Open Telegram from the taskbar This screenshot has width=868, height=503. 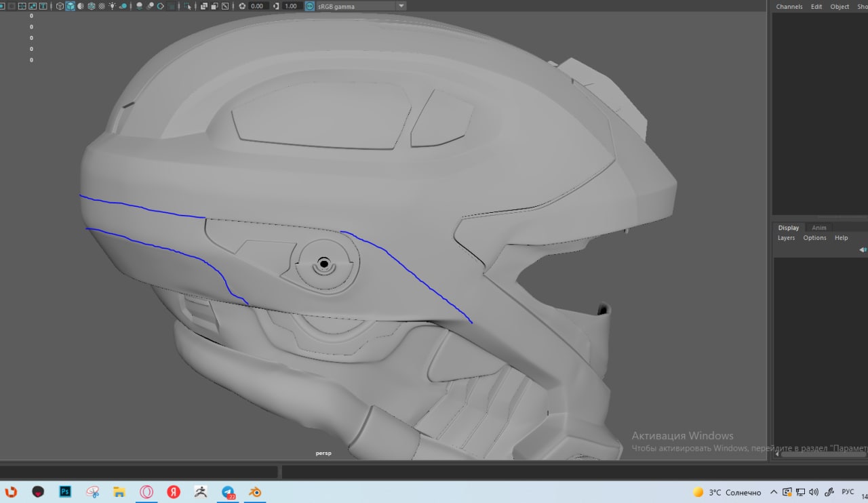229,492
